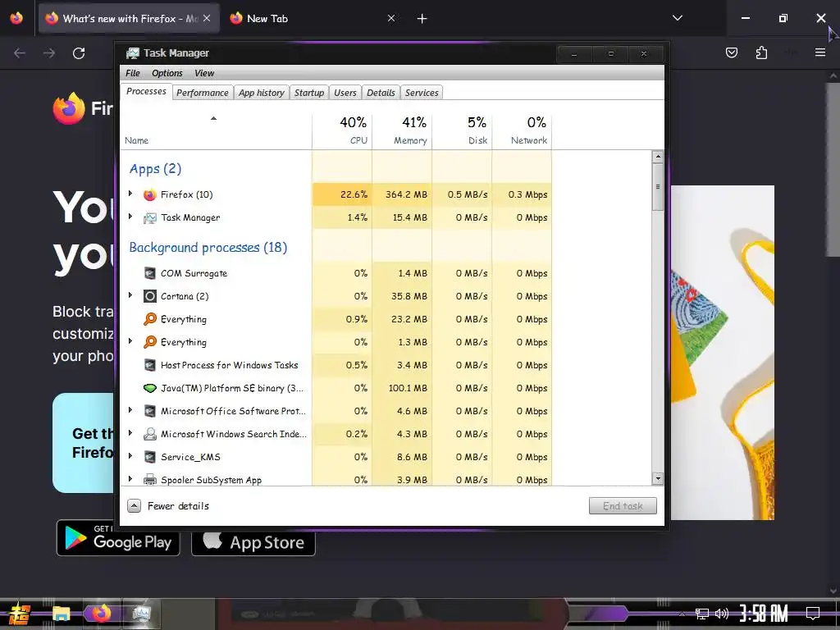The height and width of the screenshot is (630, 840).
Task: Click the Save to Pocket icon
Action: tap(732, 52)
